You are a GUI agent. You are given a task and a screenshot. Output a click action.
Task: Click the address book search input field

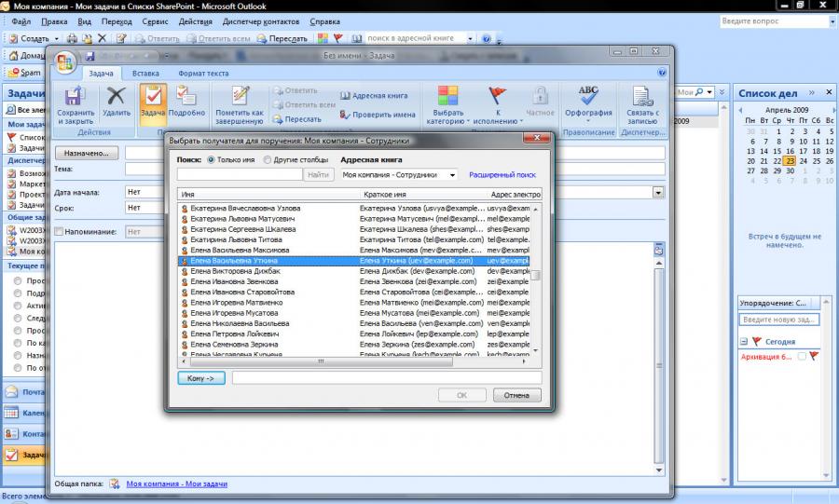(240, 175)
